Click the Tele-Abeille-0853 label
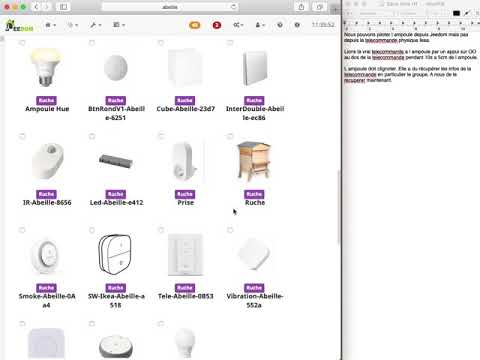480x360 pixels. 185,296
